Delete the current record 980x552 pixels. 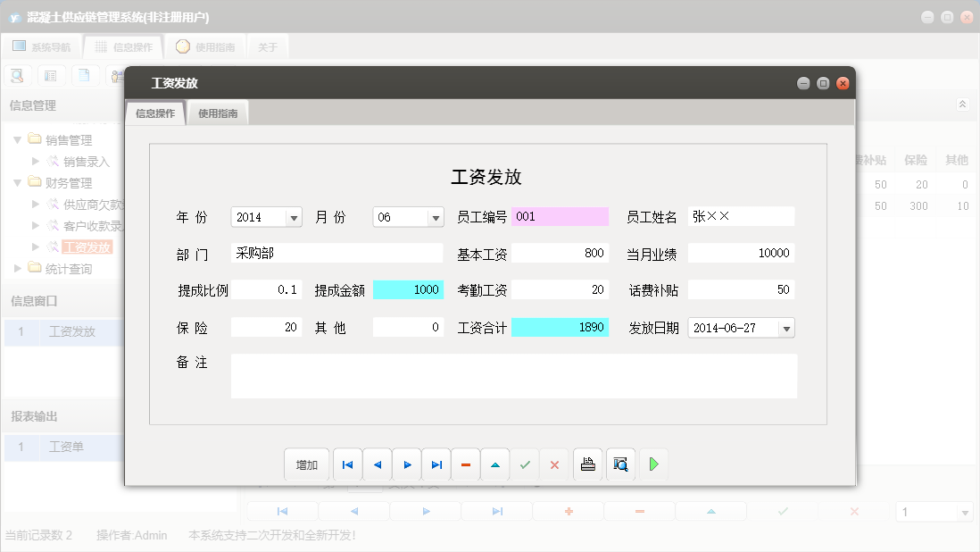click(465, 464)
